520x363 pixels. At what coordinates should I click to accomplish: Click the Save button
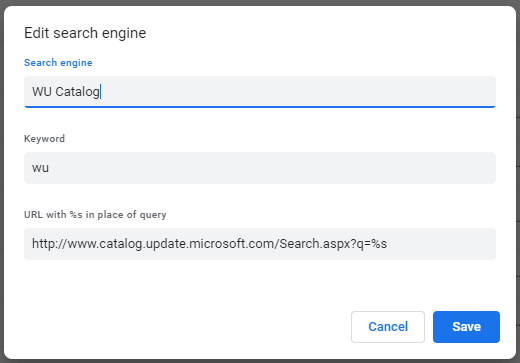pos(466,327)
